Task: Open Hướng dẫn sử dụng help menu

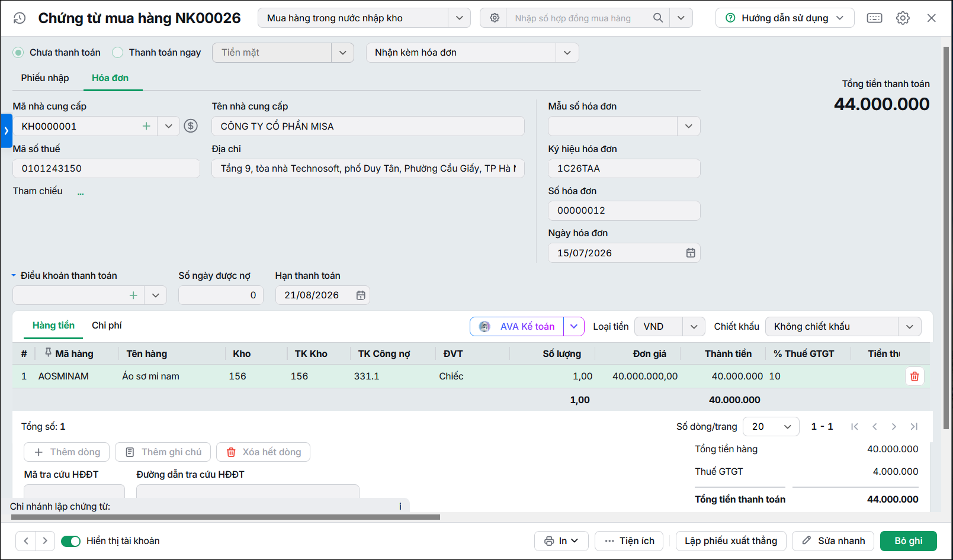Action: pos(785,18)
